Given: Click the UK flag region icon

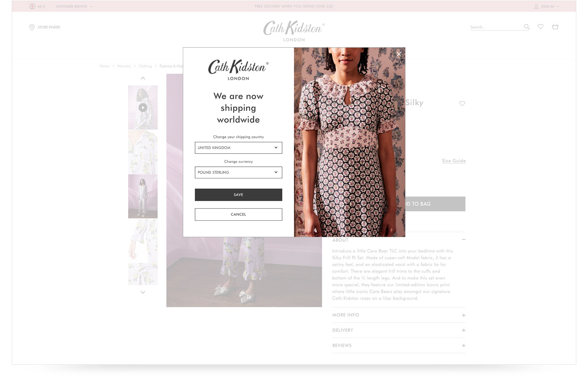Looking at the screenshot, I should coord(32,6).
